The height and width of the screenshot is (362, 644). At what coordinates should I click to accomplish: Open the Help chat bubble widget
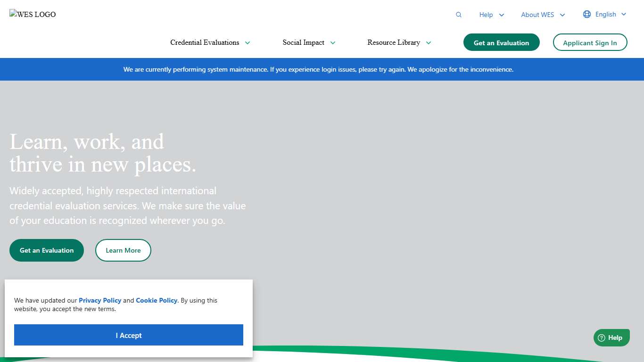coord(611,337)
